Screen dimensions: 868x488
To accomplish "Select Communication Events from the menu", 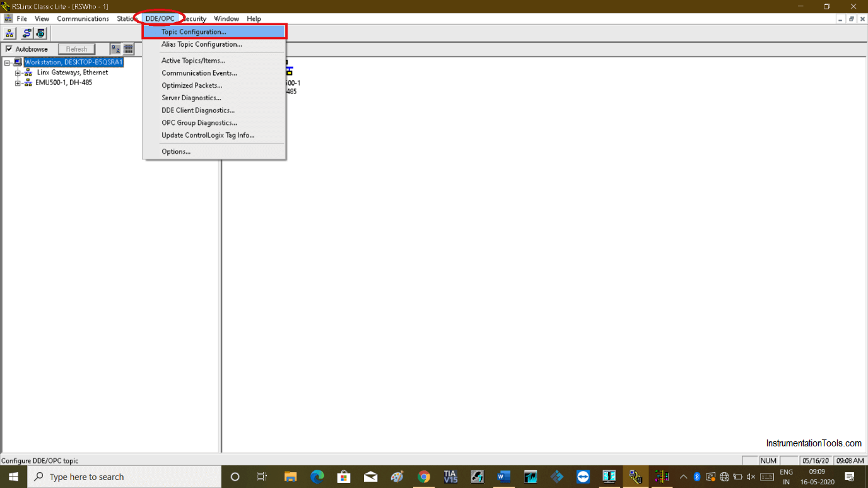I will (214, 73).
